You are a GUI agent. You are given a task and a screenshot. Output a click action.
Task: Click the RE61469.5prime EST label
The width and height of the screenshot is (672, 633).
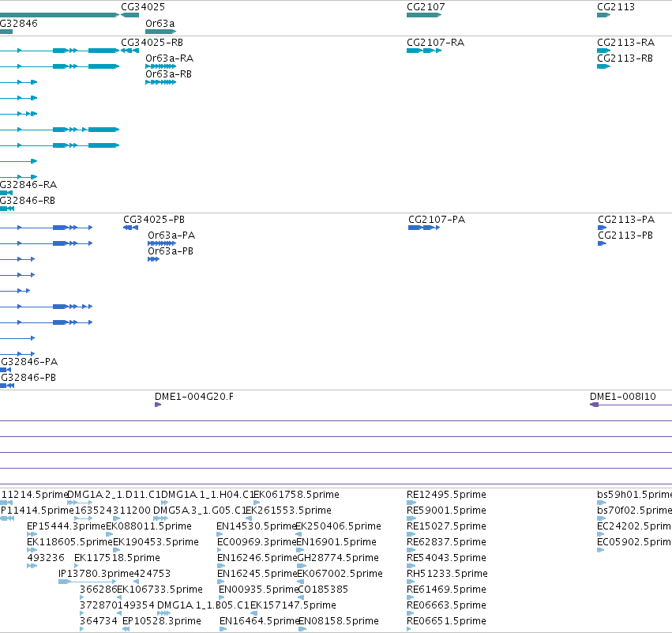coord(446,590)
